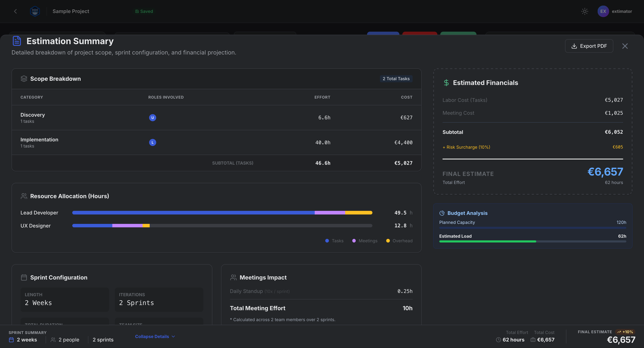Viewport: 644px width, 348px height.
Task: Collapse the details in the footer
Action: click(155, 336)
